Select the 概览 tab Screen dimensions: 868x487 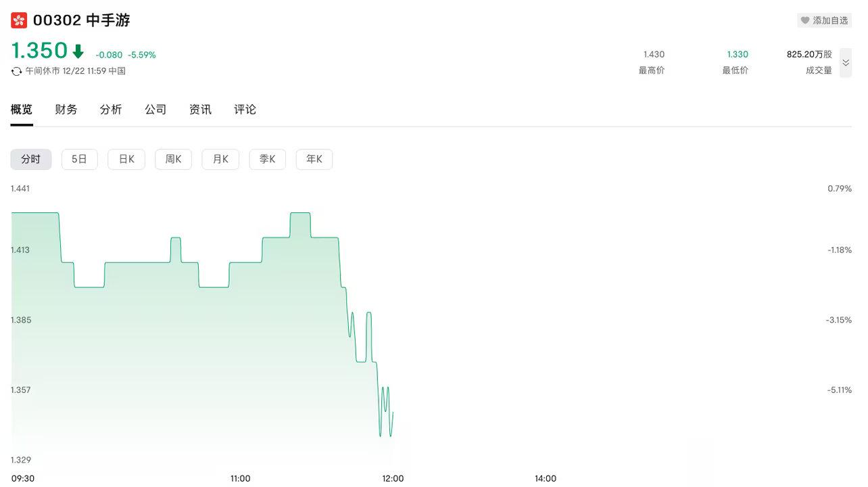(x=22, y=110)
